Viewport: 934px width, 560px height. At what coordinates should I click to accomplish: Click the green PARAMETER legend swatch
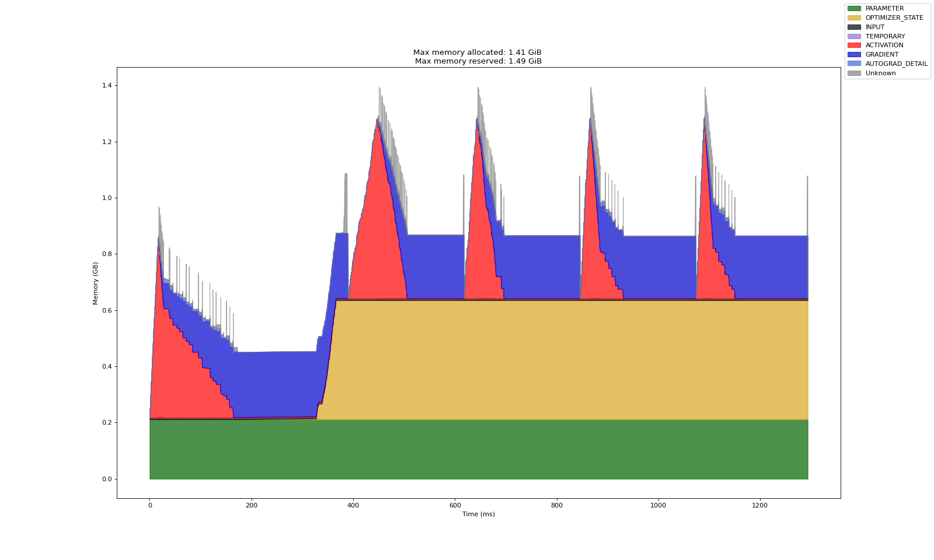point(853,9)
